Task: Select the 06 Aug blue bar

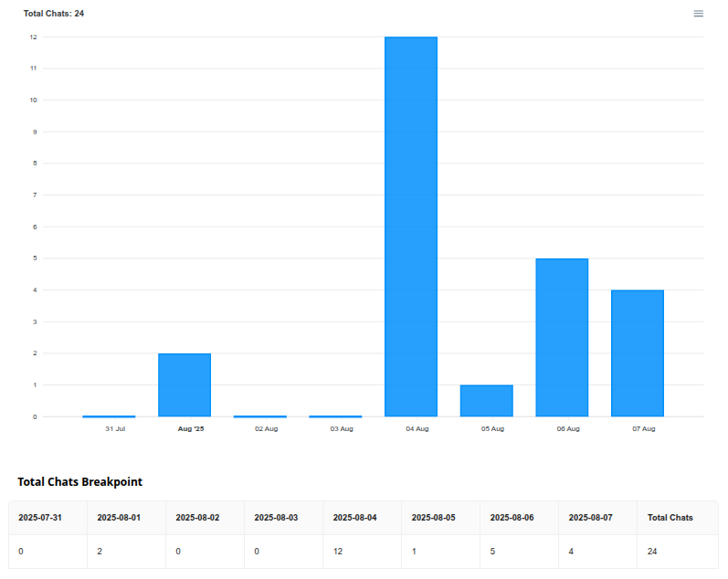Action: 562,337
